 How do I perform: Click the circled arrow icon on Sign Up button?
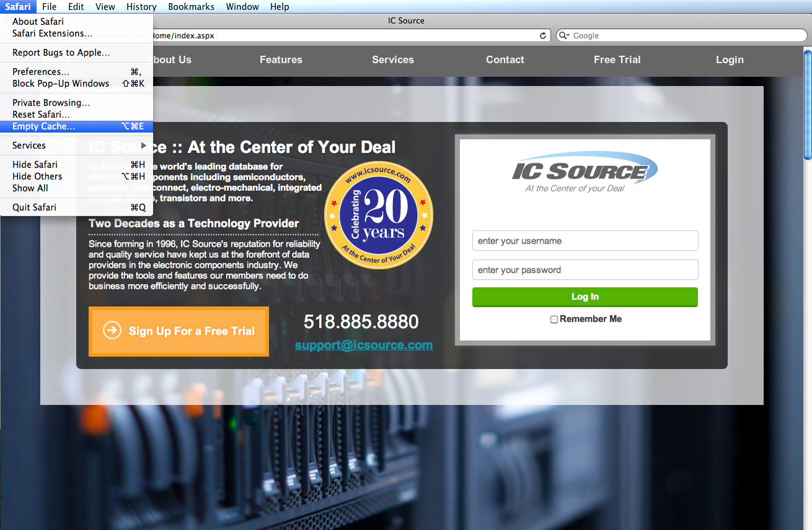pyautogui.click(x=112, y=330)
